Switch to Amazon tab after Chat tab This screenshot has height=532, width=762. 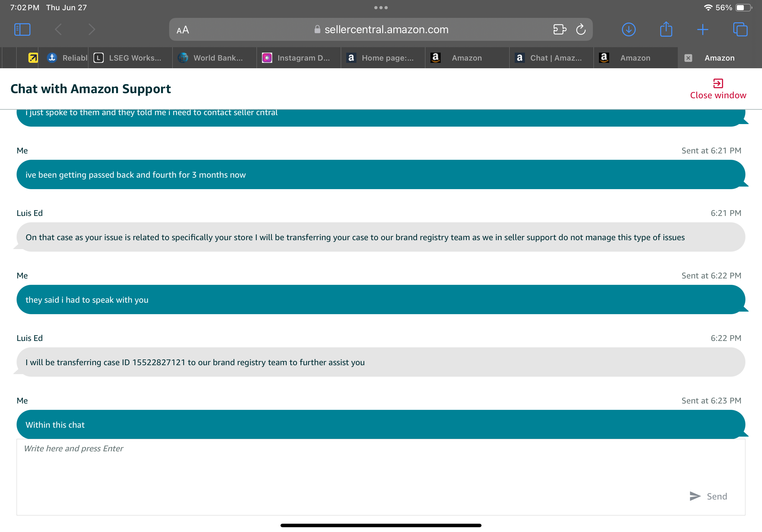636,58
